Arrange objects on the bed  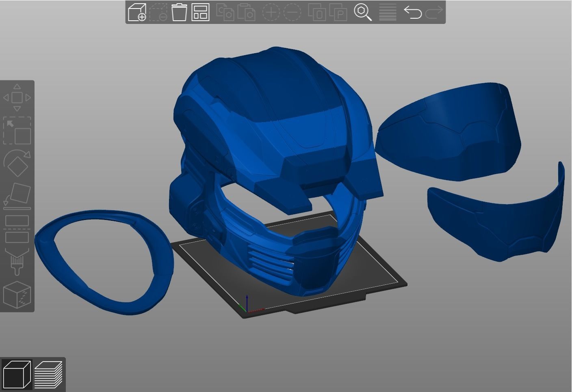pos(200,12)
